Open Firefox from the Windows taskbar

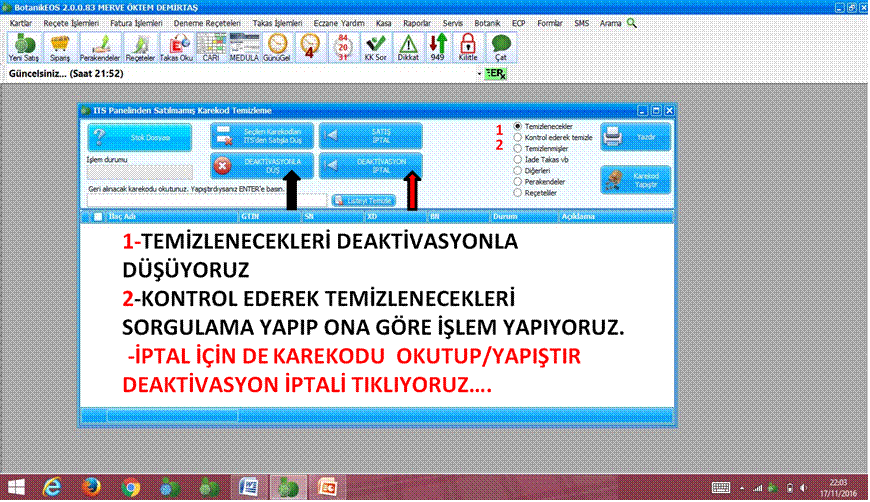point(91,487)
